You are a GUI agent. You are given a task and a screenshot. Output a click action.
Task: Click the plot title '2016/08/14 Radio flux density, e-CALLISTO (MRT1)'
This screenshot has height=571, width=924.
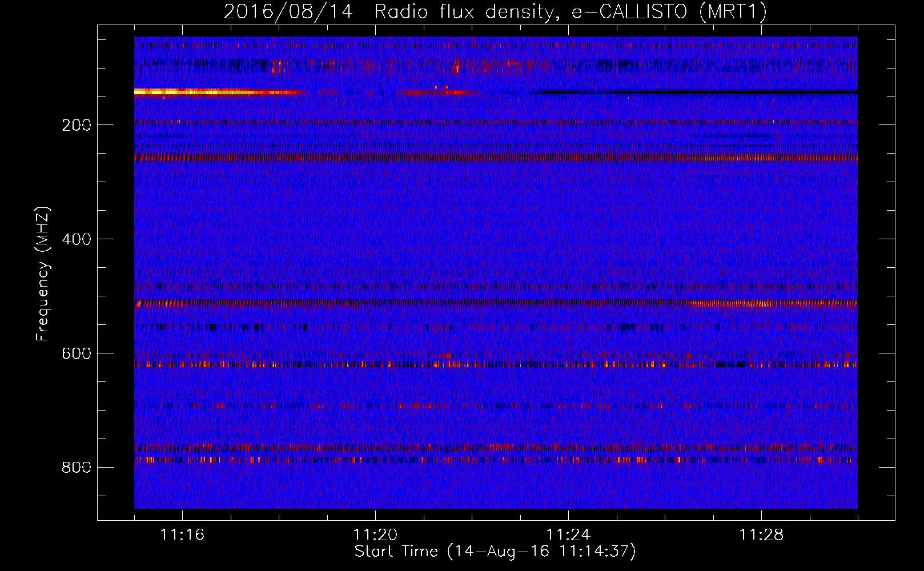[495, 12]
